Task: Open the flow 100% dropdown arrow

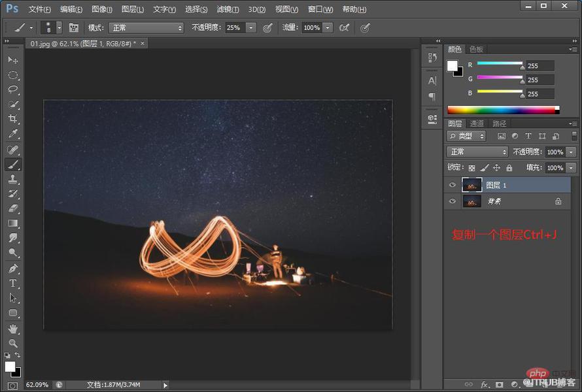Action: pyautogui.click(x=328, y=28)
